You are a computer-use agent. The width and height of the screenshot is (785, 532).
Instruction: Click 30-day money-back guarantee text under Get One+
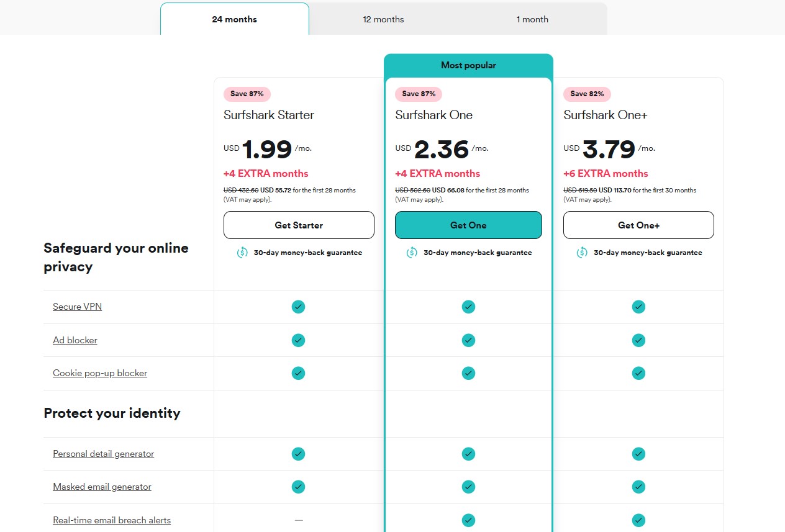[648, 253]
